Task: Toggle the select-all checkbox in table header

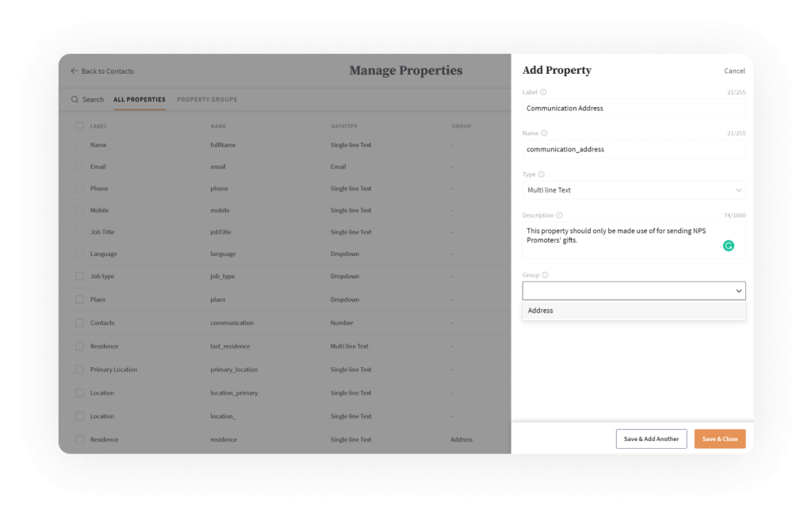Action: coord(79,126)
